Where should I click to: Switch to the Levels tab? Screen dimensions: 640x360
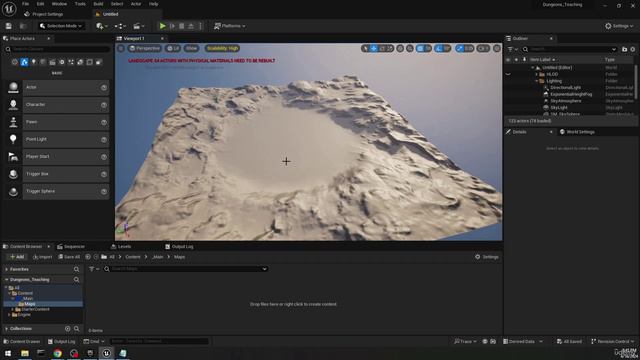(x=121, y=247)
